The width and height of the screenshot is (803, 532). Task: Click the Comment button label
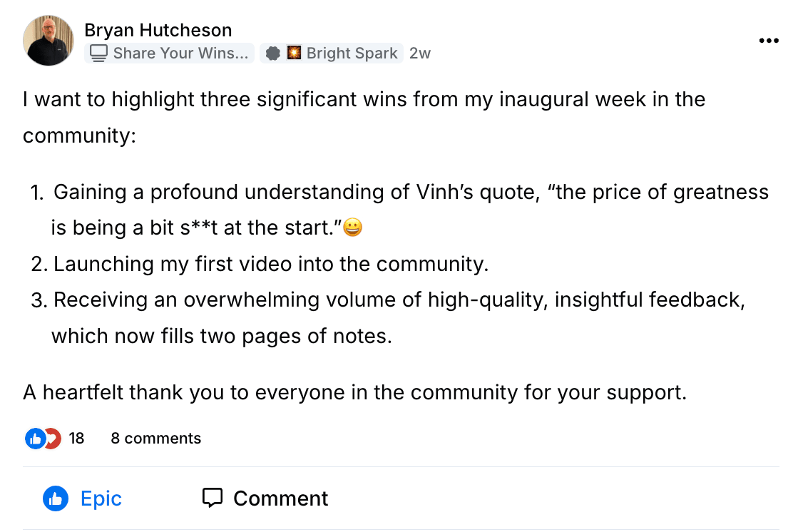tap(280, 498)
